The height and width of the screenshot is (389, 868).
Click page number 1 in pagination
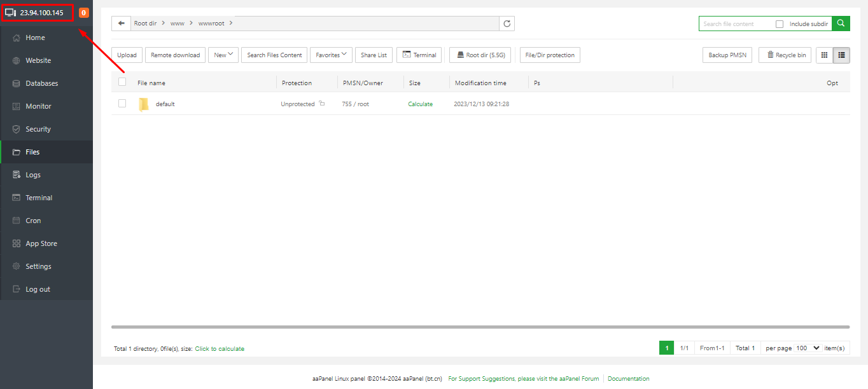666,348
